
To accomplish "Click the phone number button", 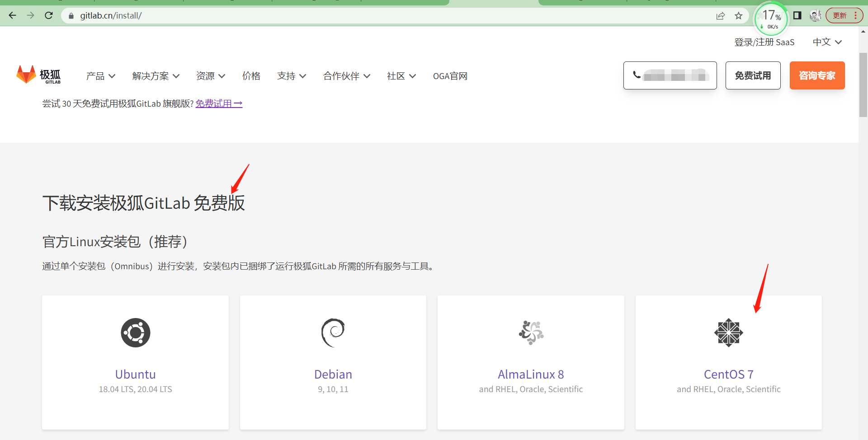I will pos(670,75).
